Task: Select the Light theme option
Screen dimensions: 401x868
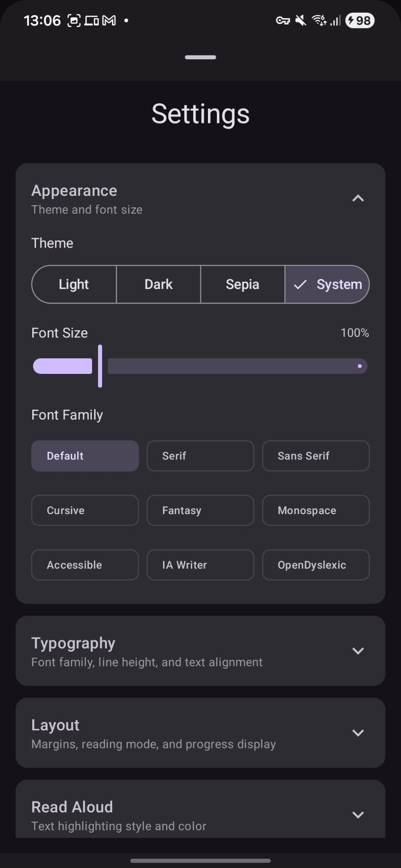Action: click(74, 284)
